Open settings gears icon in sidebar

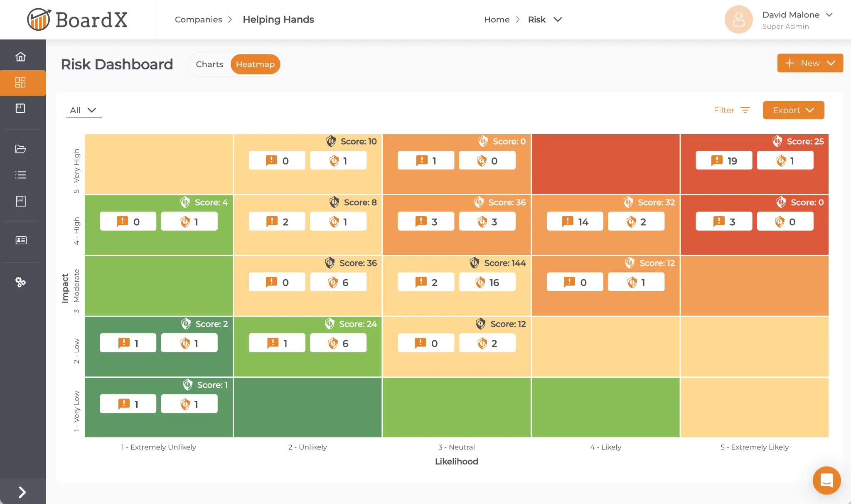click(21, 282)
